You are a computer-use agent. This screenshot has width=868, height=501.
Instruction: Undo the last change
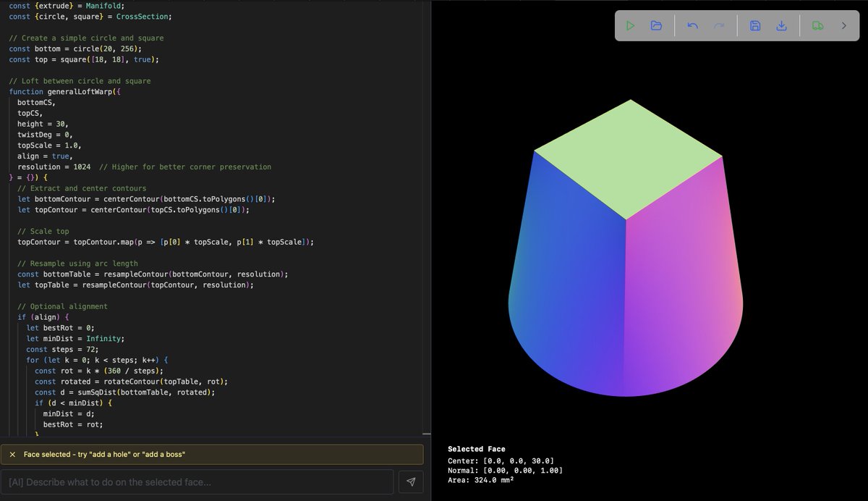coord(692,26)
